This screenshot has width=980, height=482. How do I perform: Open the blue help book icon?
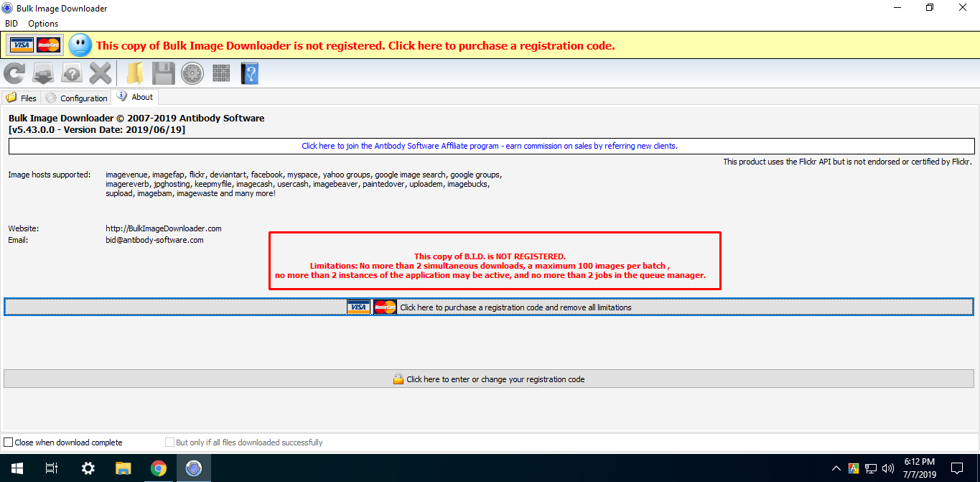(x=249, y=73)
